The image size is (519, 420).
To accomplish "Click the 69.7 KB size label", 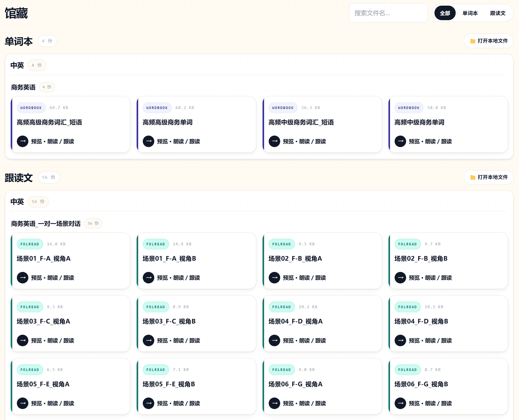I will (x=59, y=108).
